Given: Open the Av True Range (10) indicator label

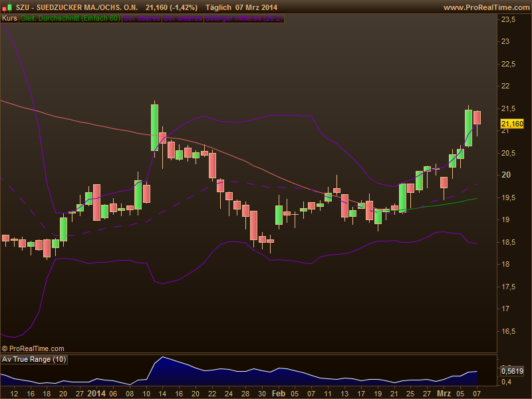Looking at the screenshot, I should (34, 359).
